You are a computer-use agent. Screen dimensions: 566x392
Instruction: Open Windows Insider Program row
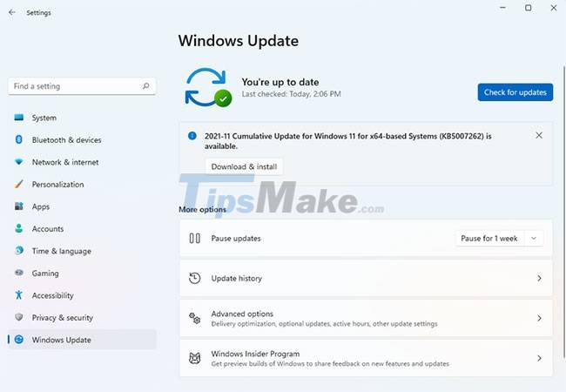pyautogui.click(x=366, y=358)
